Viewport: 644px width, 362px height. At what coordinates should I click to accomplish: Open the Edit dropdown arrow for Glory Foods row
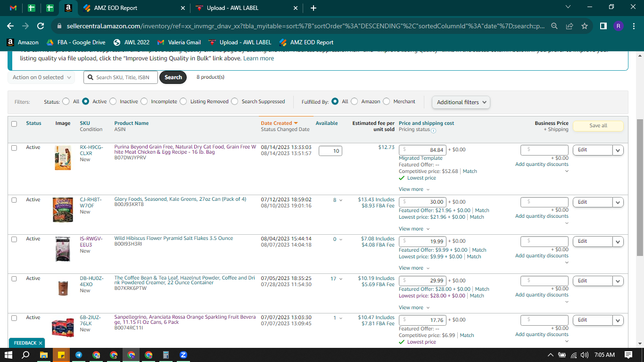[x=618, y=202]
